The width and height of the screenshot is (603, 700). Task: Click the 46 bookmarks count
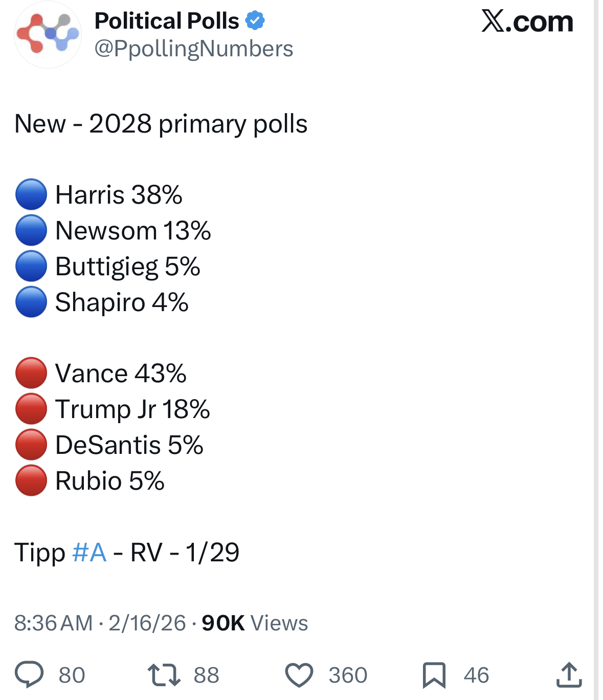476,675
